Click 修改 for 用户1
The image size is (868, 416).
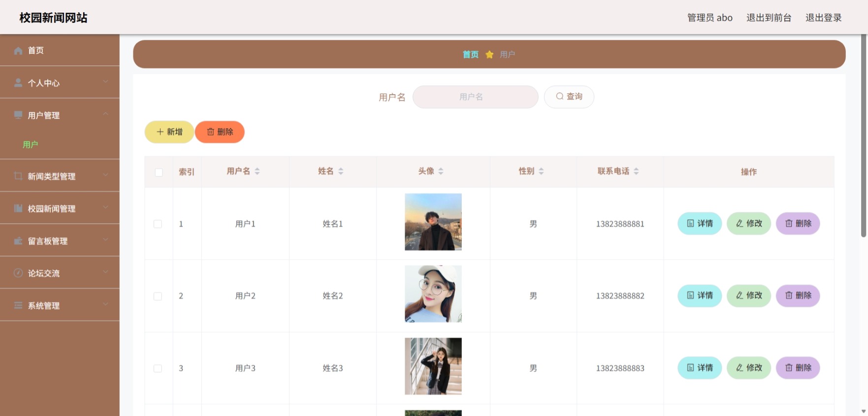click(x=749, y=223)
